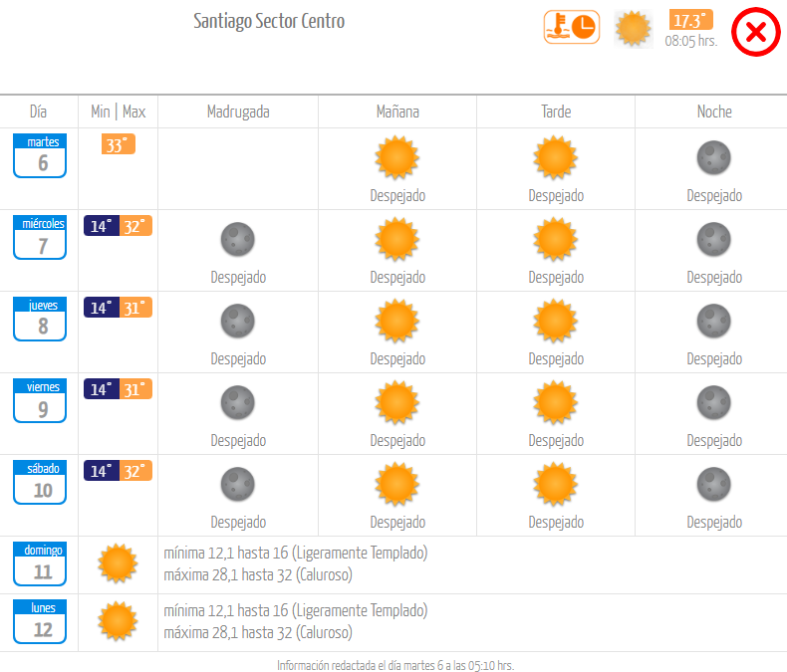
Task: Click the sábado 10 date badge
Action: (40, 482)
